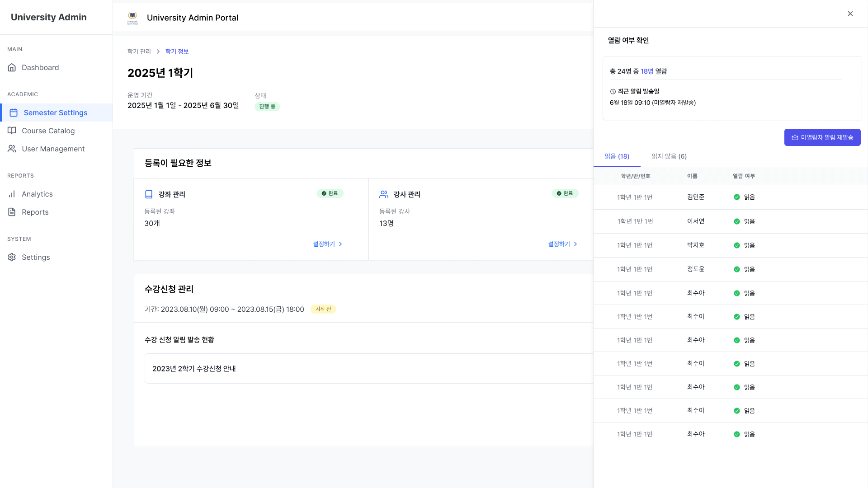Toggle 김민준's 읽음 status checkmark
The width and height of the screenshot is (868, 488).
(737, 197)
